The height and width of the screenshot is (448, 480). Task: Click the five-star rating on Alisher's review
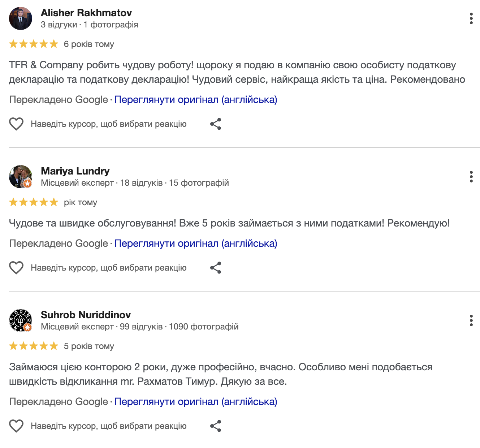[34, 44]
